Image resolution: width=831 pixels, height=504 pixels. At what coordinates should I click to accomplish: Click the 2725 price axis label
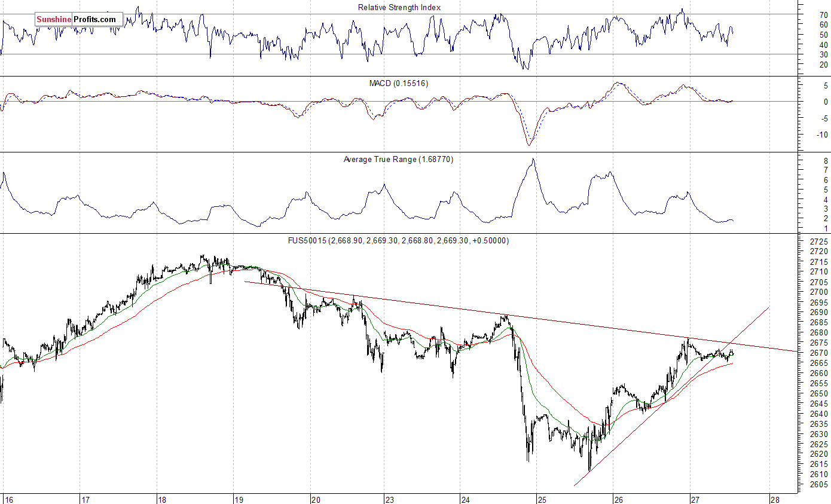(x=819, y=242)
